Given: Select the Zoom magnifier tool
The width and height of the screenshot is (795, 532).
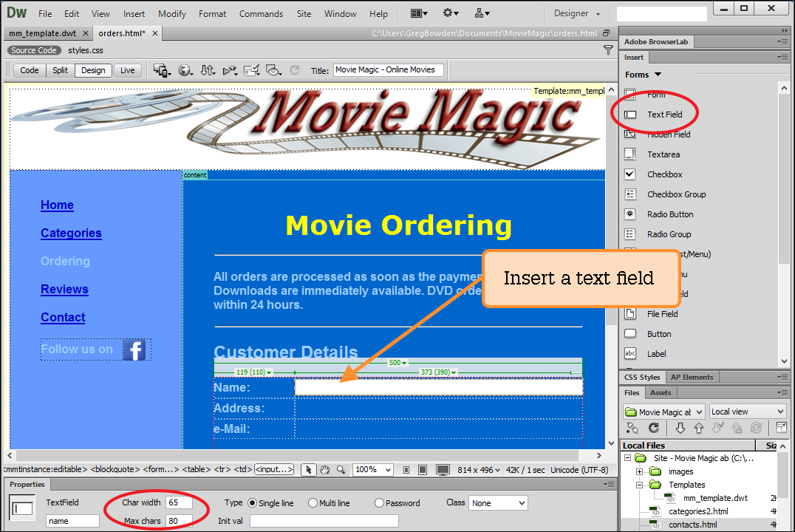Looking at the screenshot, I should 341,470.
